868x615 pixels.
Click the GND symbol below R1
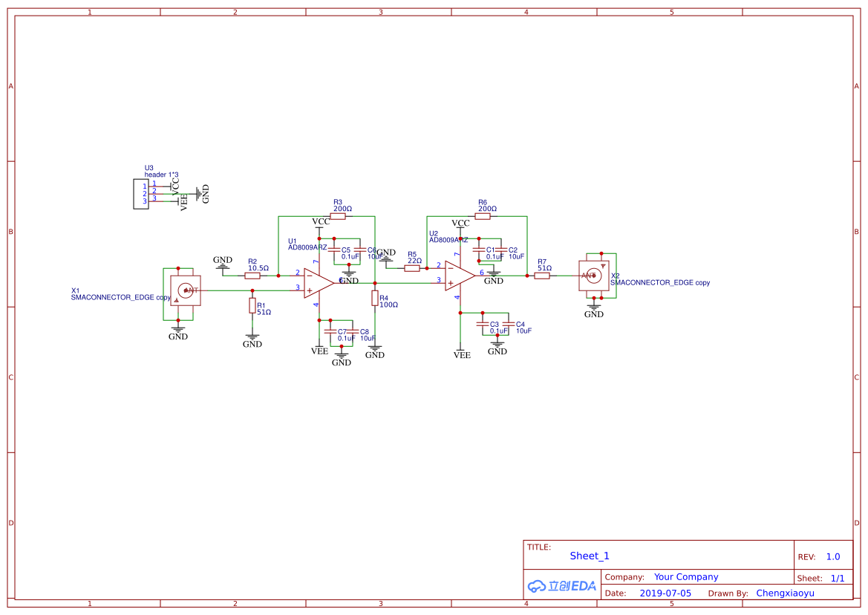[252, 340]
